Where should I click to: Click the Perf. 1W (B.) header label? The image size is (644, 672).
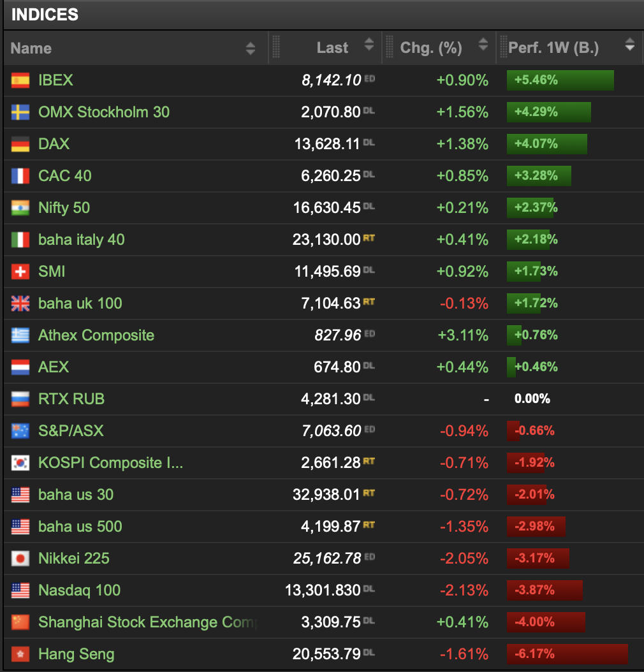pyautogui.click(x=553, y=48)
